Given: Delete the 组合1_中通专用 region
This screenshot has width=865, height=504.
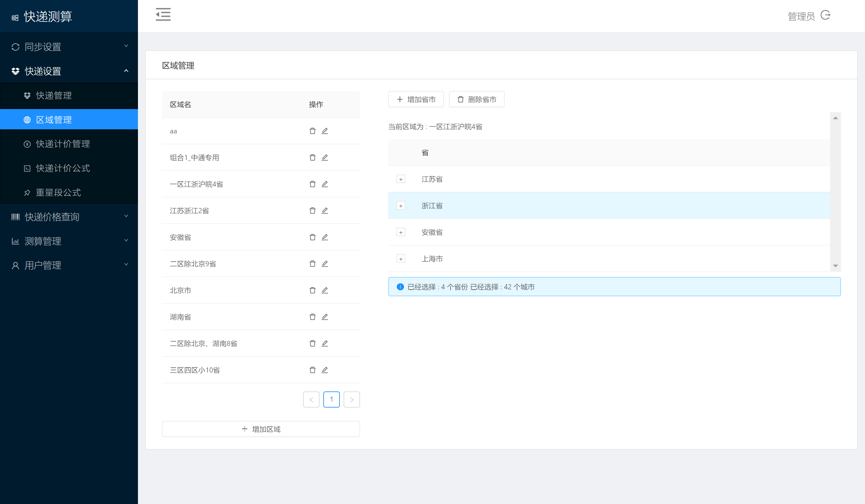Looking at the screenshot, I should point(312,157).
